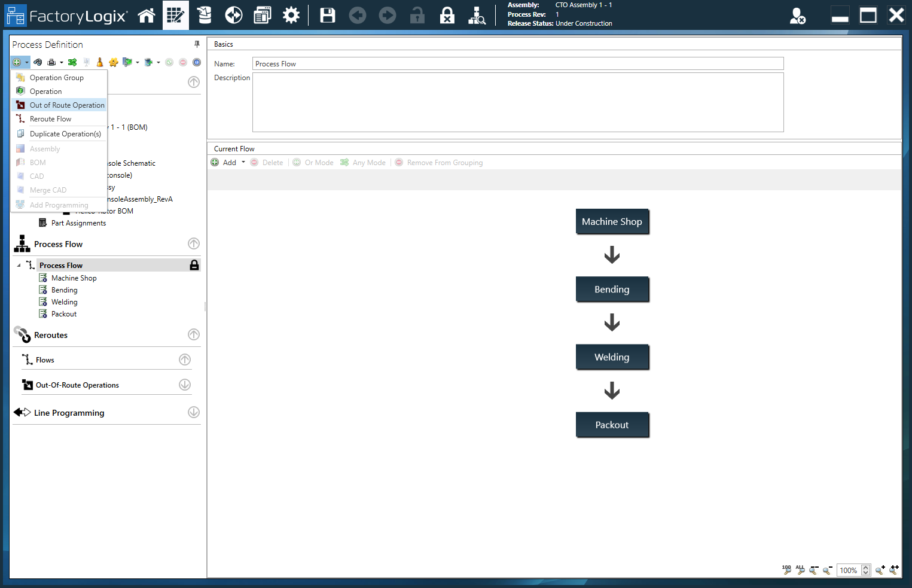The height and width of the screenshot is (588, 912).
Task: Click the save icon in the top toolbar
Action: [x=327, y=15]
